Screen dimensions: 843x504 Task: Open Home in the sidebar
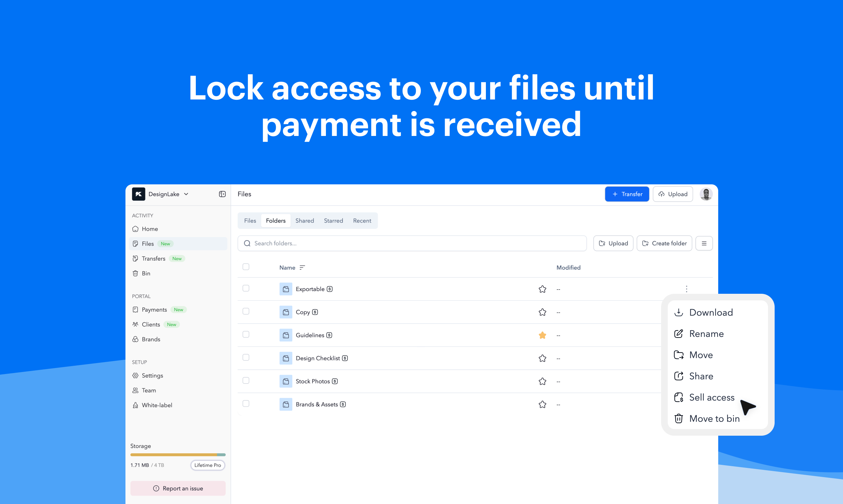(x=178, y=229)
